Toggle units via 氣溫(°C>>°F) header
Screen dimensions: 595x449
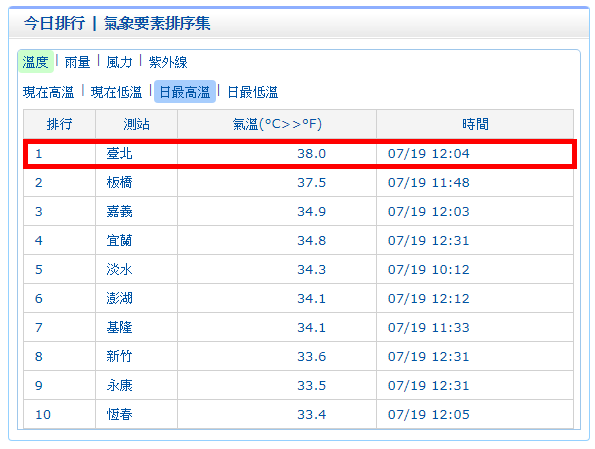point(277,124)
